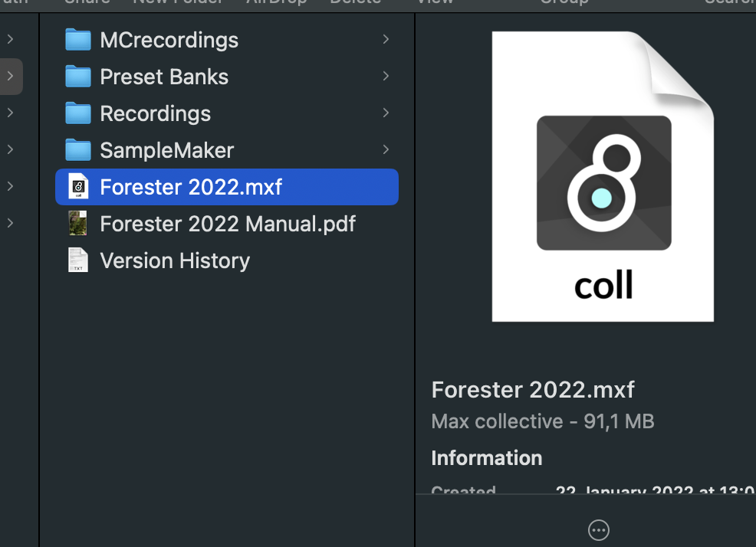Expand the Preset Banks folder chevron

[386, 76]
